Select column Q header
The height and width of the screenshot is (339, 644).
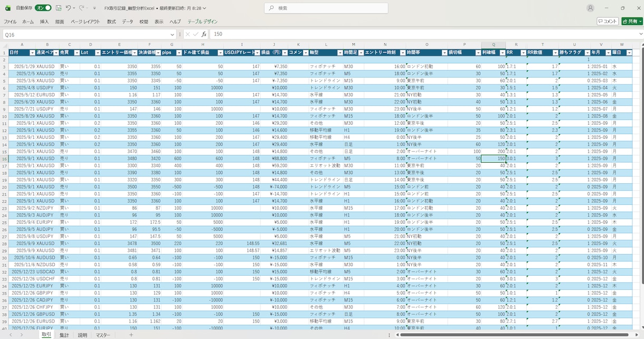(x=494, y=45)
